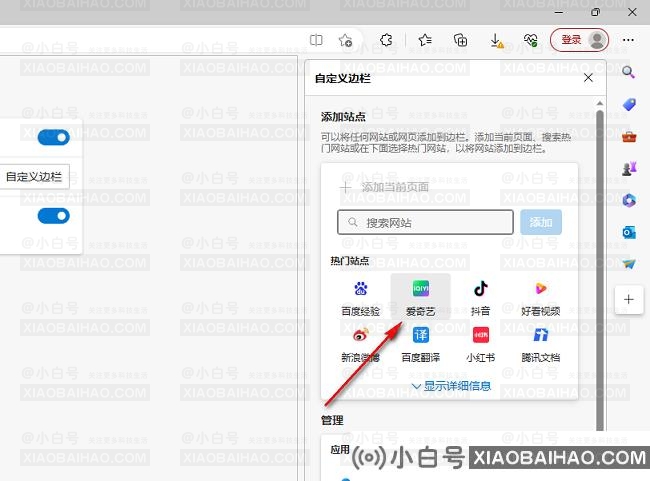Click the panel vertical scrollbar
This screenshot has width=650, height=481.
(600, 270)
